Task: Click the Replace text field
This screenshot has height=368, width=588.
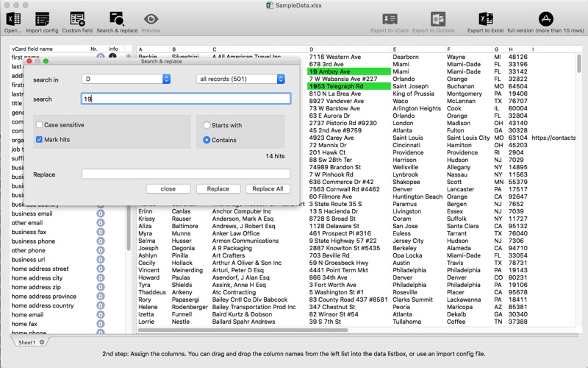Action: (186, 174)
